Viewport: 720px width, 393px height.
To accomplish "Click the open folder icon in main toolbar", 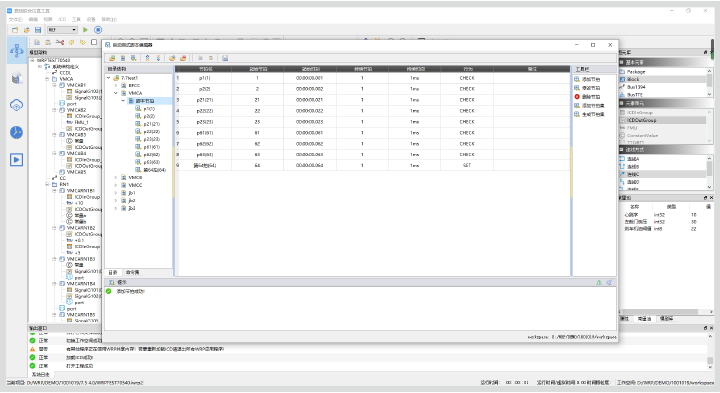I will click(27, 30).
